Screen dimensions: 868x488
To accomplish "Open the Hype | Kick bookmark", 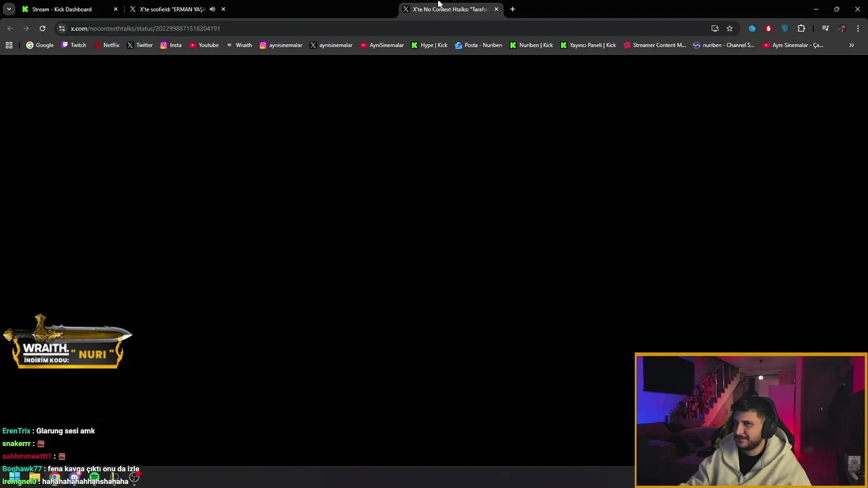I will click(429, 45).
